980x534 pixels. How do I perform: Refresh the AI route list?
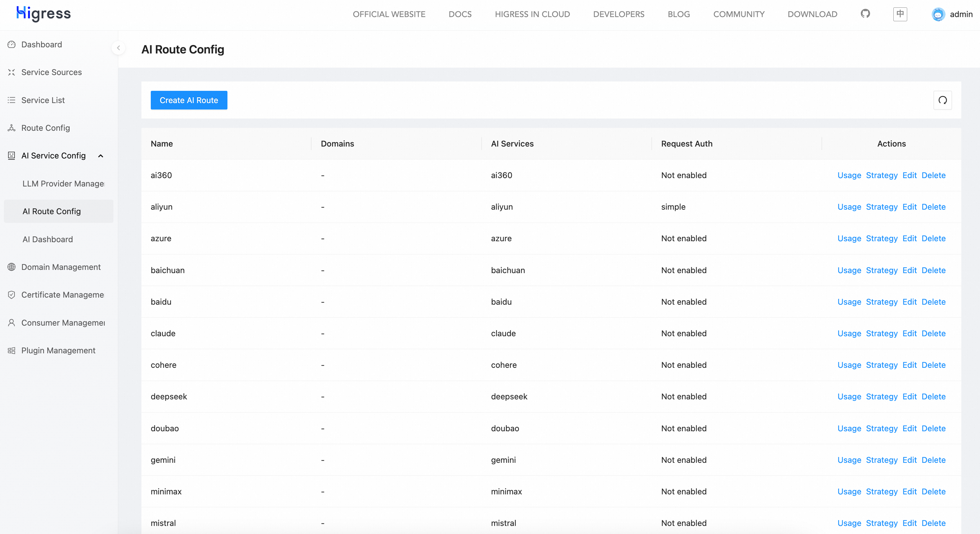(943, 100)
